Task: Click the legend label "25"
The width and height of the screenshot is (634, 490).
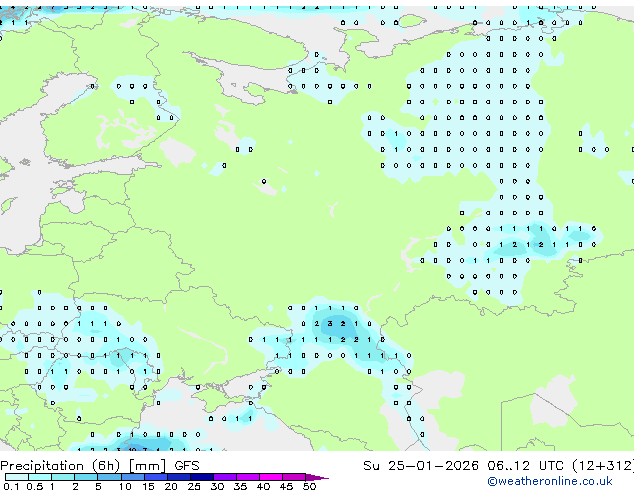Action: [x=194, y=486]
